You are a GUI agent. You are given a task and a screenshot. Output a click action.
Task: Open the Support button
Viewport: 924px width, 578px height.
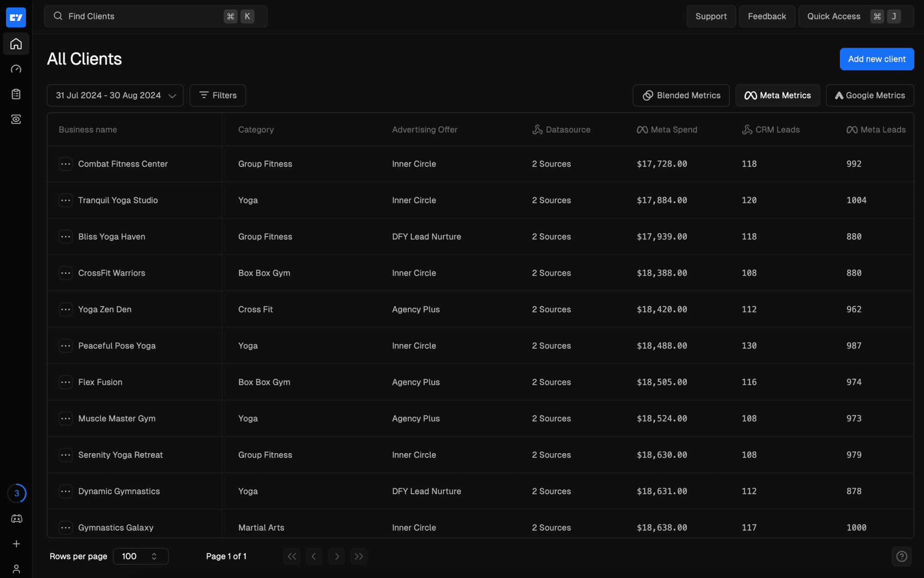pos(711,16)
